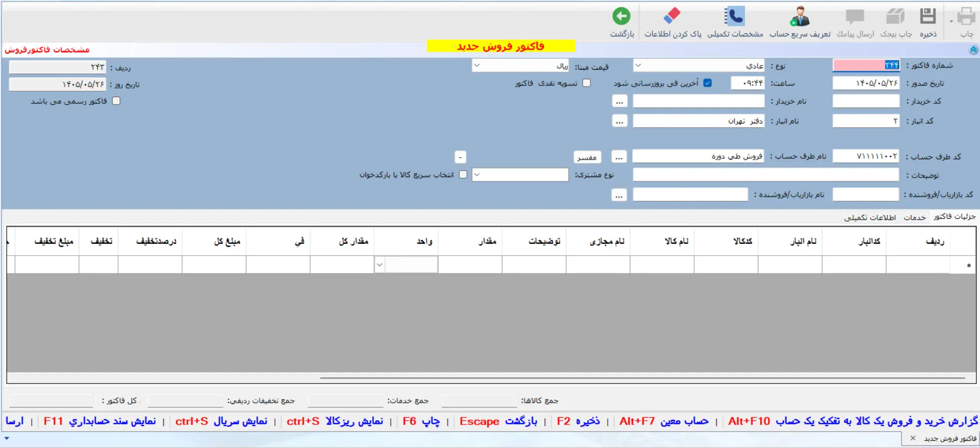Click the description text field (توضیحات)
Image resolution: width=980 pixels, height=448 pixels.
tap(766, 175)
